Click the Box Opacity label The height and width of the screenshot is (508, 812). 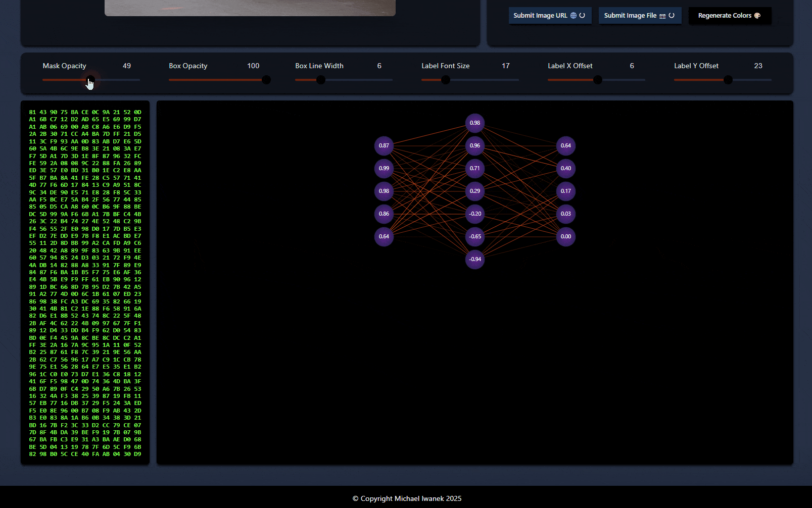(x=188, y=66)
